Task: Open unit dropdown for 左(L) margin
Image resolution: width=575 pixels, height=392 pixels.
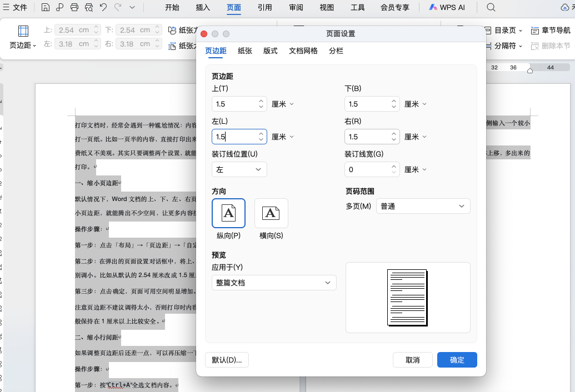Action: (283, 137)
